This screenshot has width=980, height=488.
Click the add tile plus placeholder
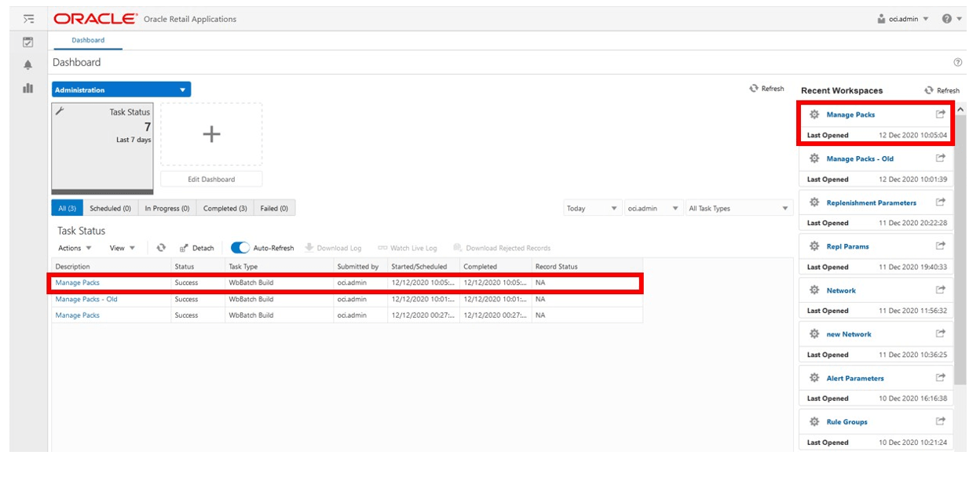click(211, 134)
